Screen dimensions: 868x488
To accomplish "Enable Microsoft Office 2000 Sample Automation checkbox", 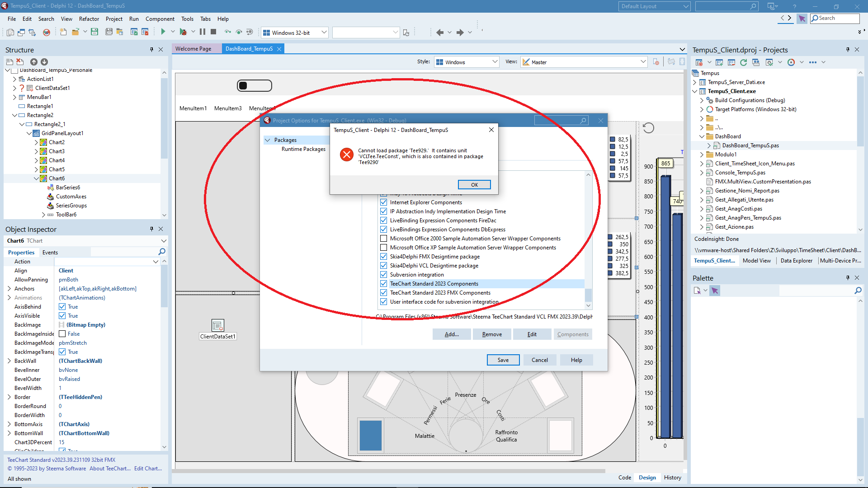I will (384, 239).
